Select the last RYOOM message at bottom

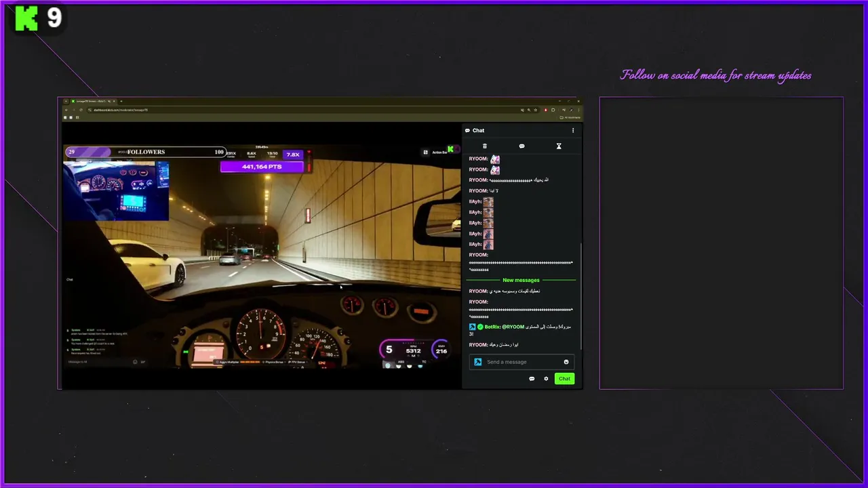pos(494,345)
